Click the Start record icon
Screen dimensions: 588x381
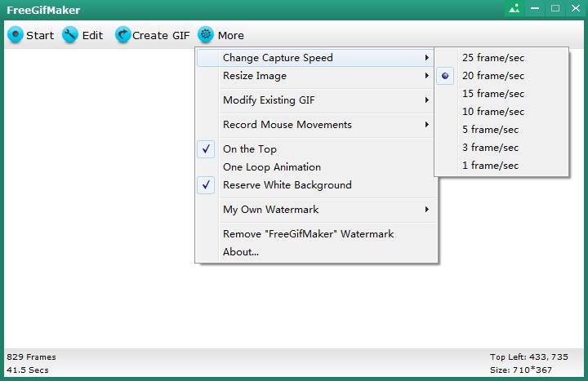coord(16,35)
